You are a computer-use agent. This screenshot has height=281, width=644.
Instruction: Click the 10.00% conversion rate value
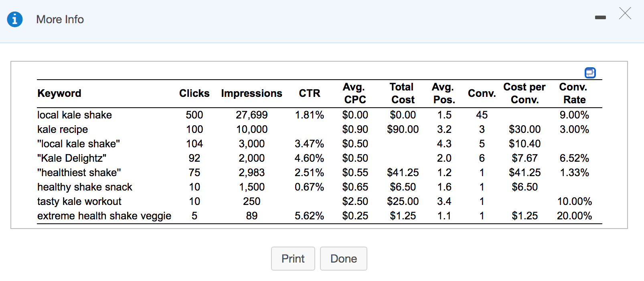point(575,201)
